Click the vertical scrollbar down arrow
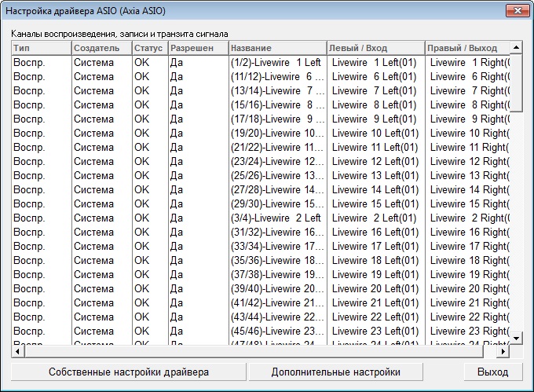The image size is (534, 392). [516, 339]
